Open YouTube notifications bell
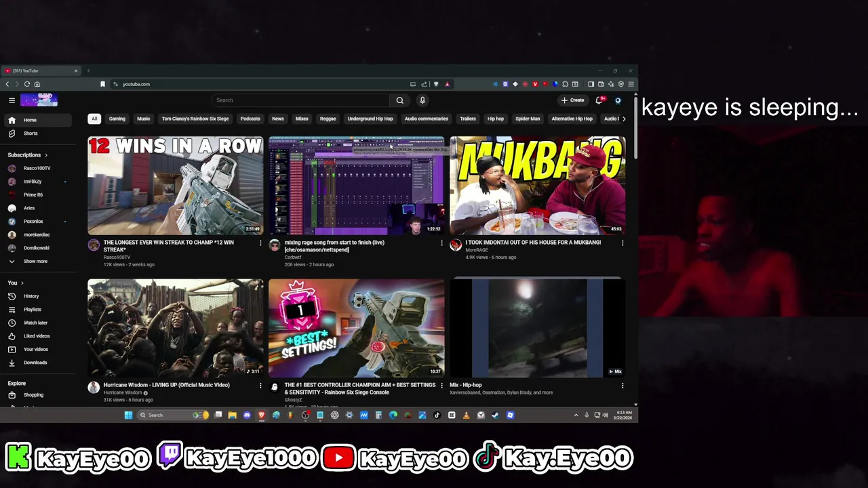Viewport: 868px width, 488px height. click(x=599, y=100)
